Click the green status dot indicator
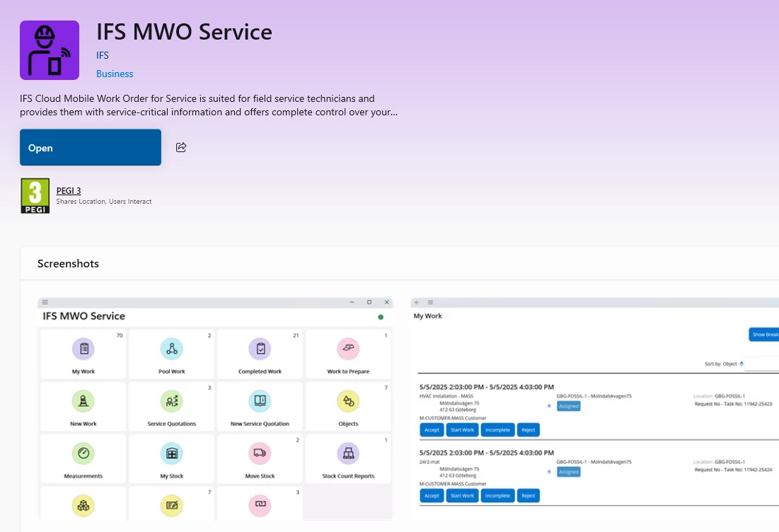 [x=381, y=317]
